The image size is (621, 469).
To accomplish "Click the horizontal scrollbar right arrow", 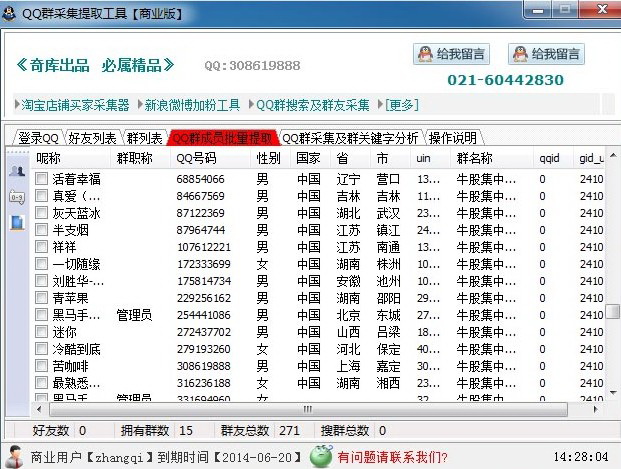I will tap(595, 409).
